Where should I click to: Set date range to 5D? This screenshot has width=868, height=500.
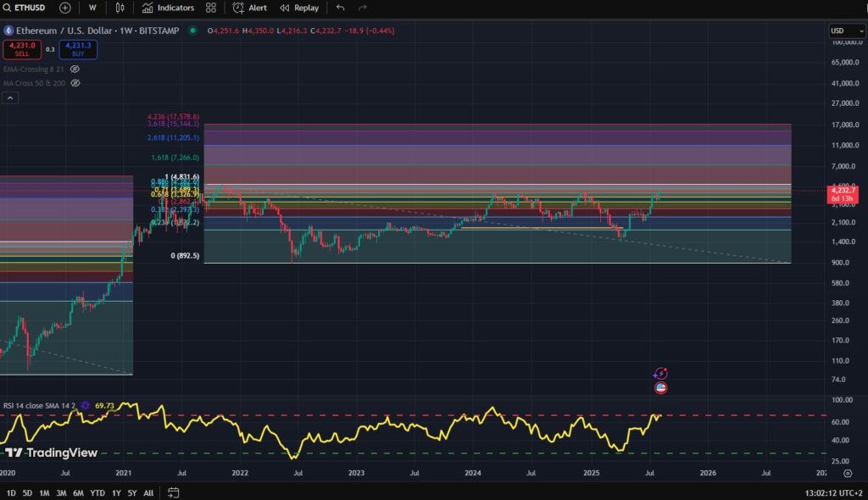pos(27,493)
